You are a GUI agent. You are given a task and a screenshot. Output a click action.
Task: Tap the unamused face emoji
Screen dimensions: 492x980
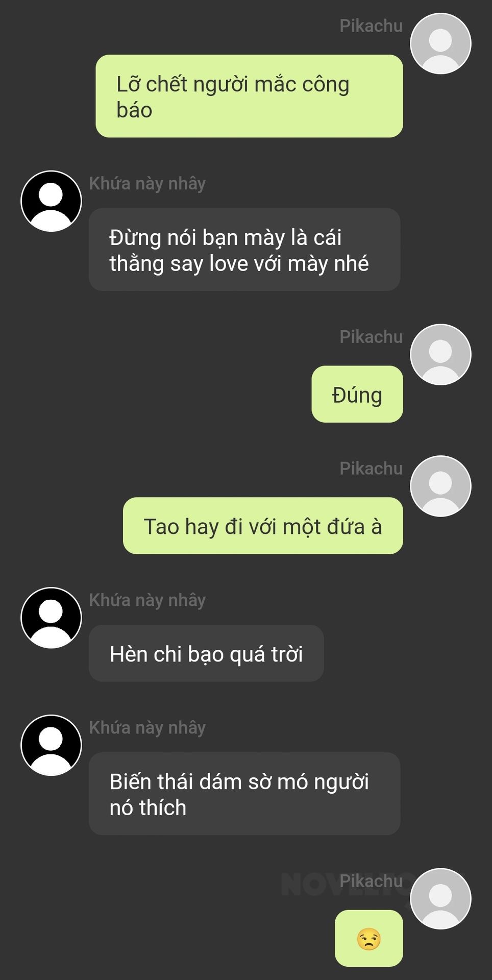pyautogui.click(x=369, y=939)
